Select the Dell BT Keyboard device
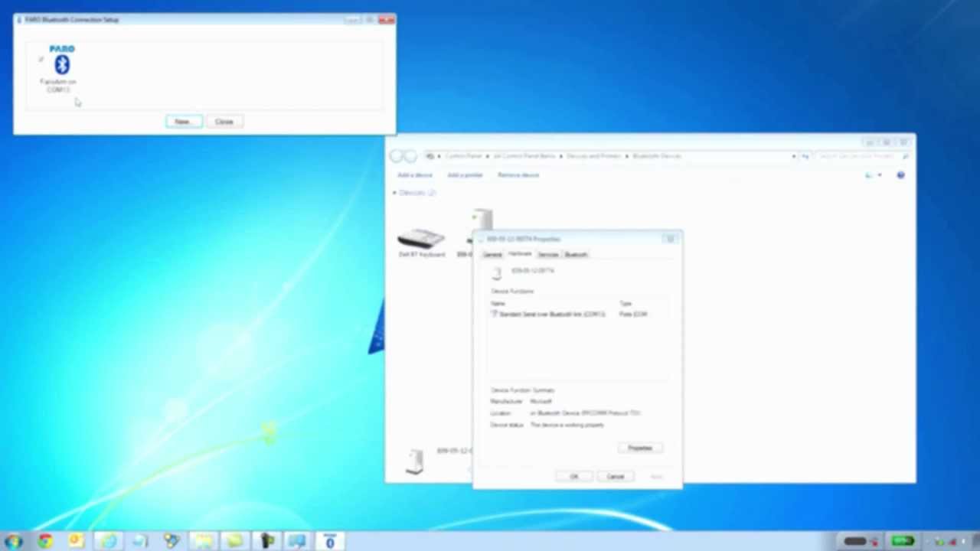This screenshot has width=980, height=551. (421, 242)
